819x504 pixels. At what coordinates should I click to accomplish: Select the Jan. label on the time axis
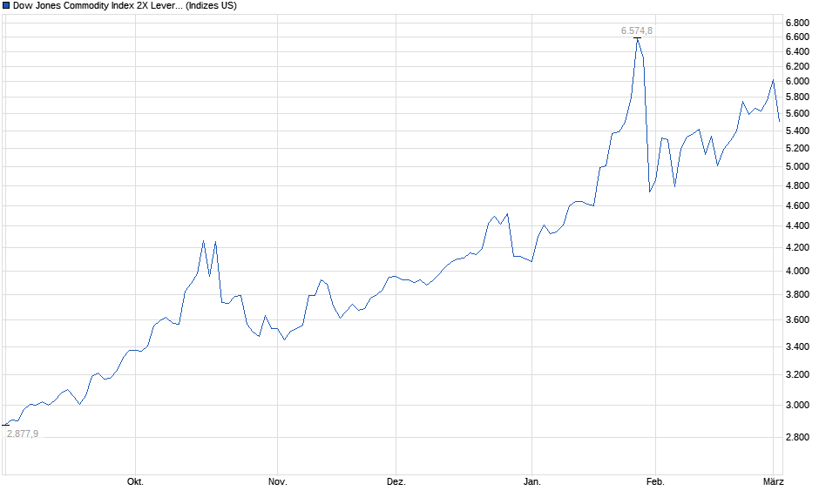point(531,481)
